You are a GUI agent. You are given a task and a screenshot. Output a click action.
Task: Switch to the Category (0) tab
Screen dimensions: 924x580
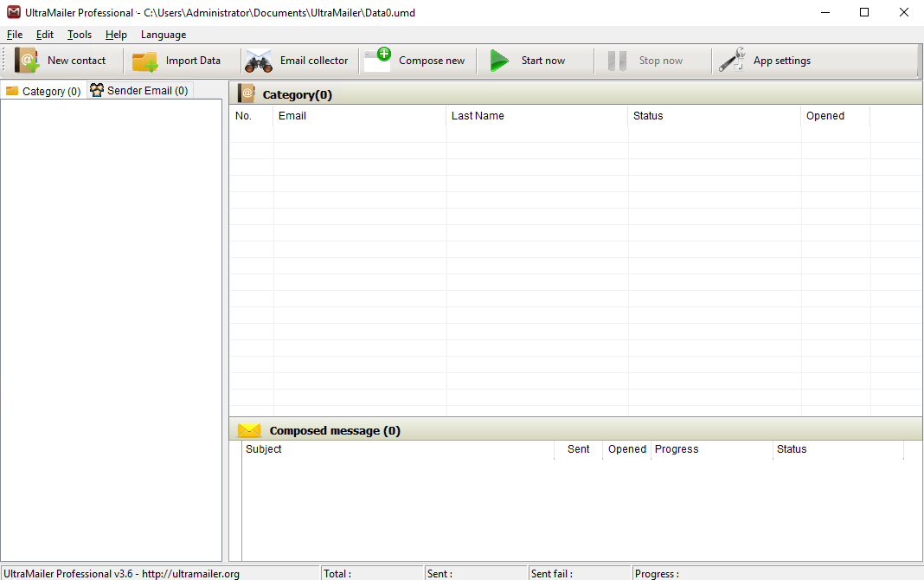tap(43, 91)
